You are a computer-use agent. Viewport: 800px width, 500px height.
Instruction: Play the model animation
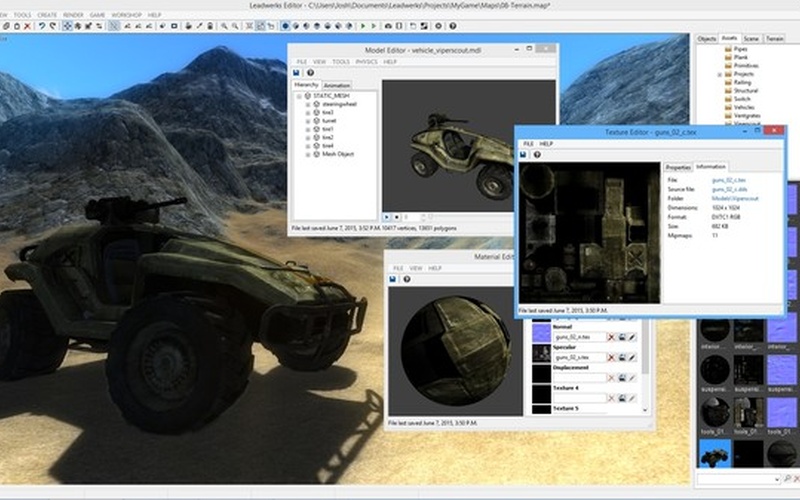tap(387, 216)
